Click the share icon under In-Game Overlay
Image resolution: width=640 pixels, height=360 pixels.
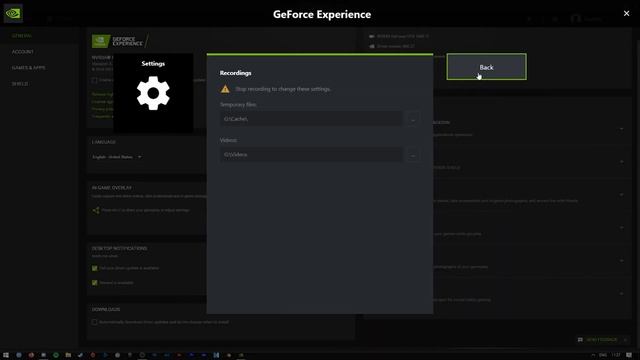[96, 210]
